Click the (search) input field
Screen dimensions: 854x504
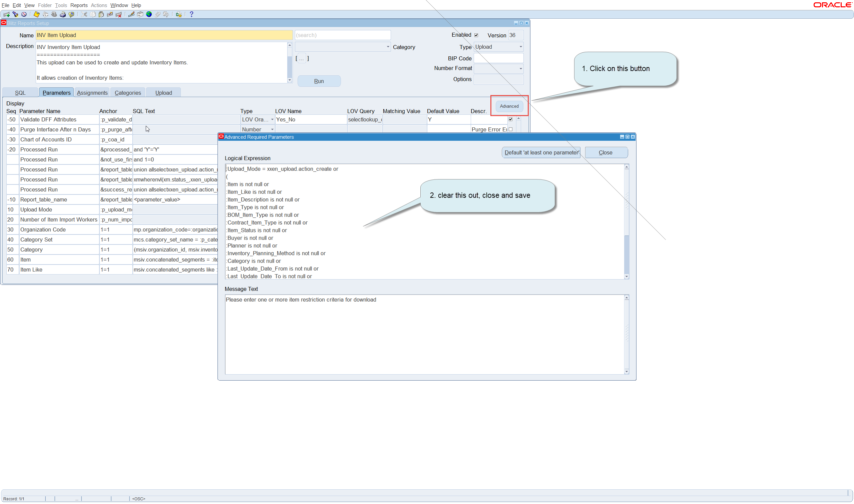[343, 35]
